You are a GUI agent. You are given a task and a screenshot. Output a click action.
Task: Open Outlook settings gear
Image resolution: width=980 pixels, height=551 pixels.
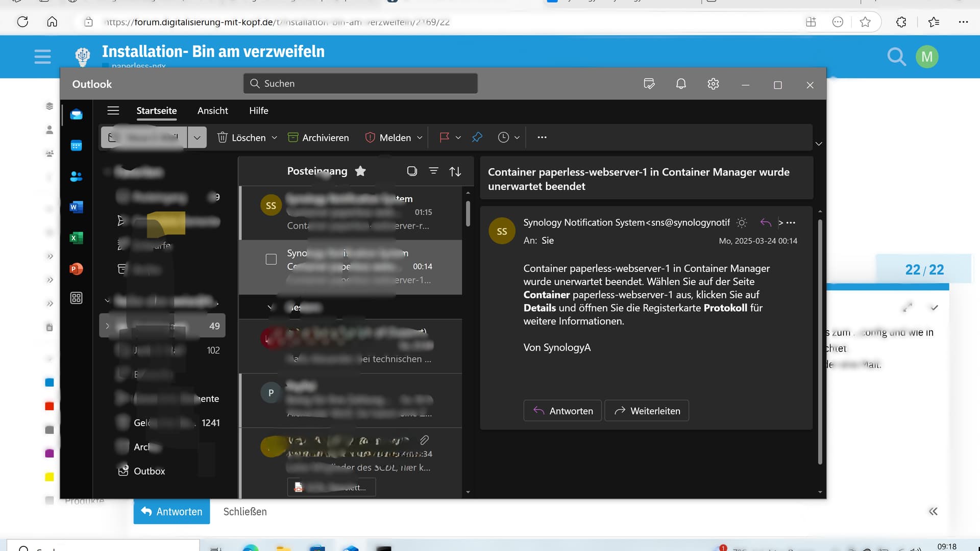coord(713,84)
